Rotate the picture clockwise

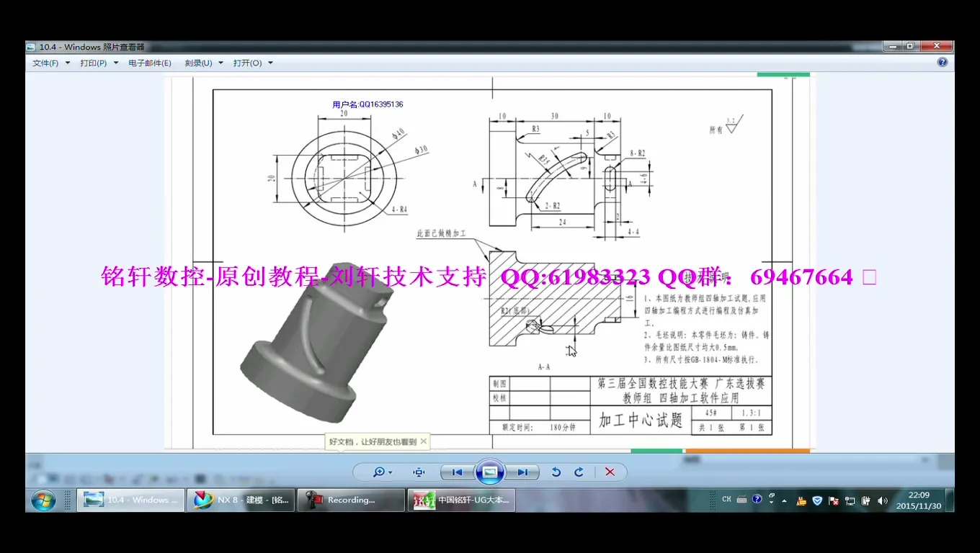(x=578, y=472)
